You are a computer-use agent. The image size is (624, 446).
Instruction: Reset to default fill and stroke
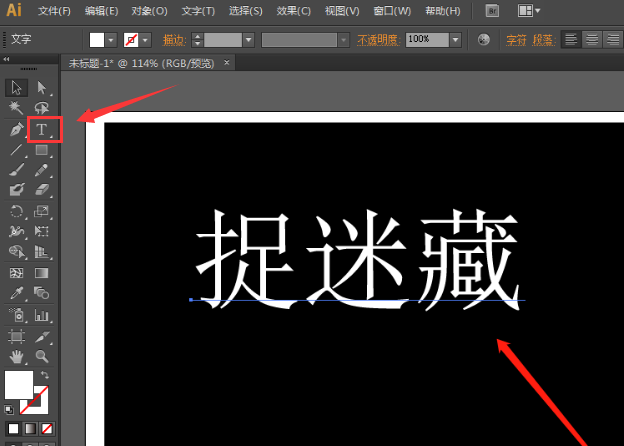8,409
